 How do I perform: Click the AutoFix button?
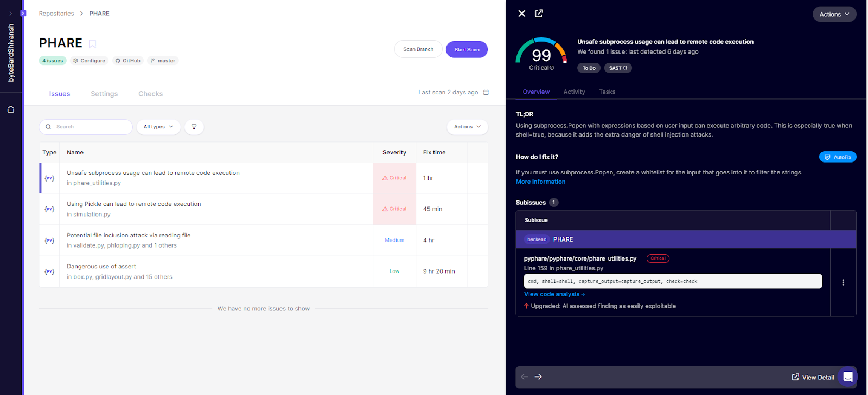[x=837, y=157]
